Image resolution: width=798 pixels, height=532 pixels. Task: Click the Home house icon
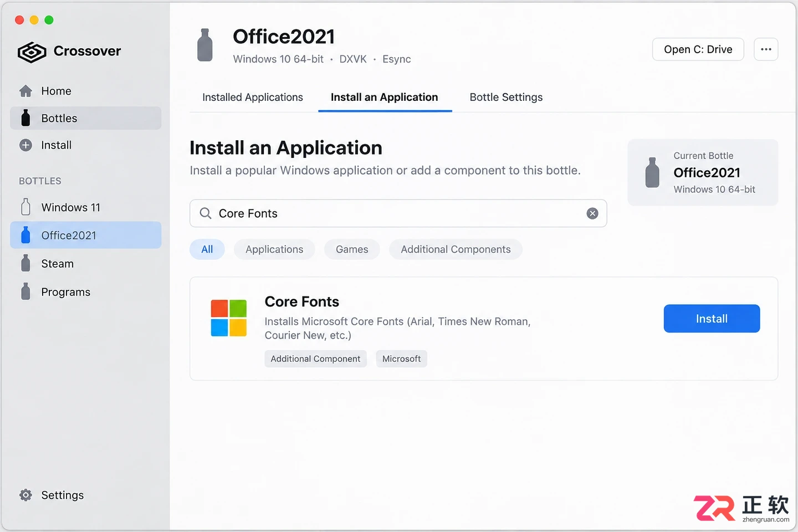click(25, 91)
